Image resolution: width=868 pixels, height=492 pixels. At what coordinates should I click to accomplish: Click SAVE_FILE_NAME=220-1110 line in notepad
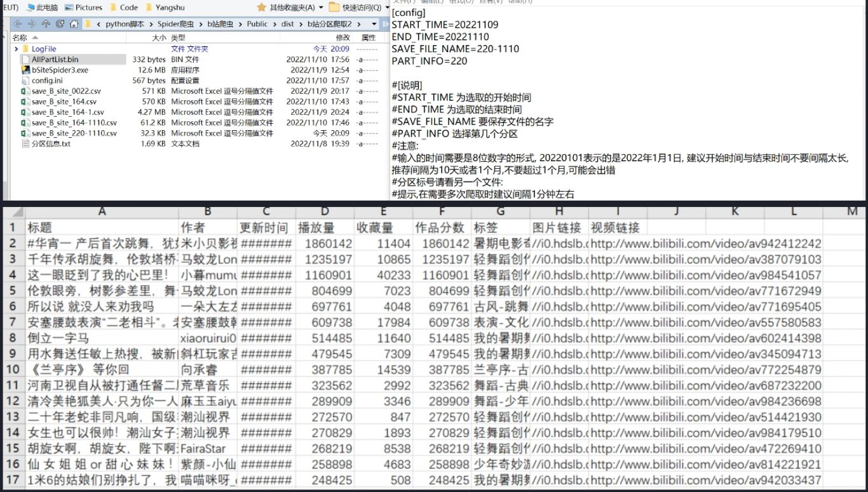455,49
